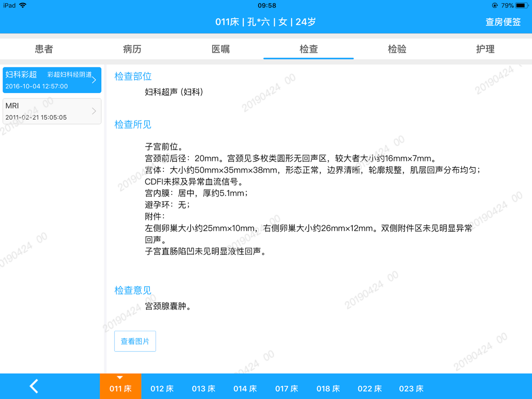Expand the 妇科彩超 record chevron
532x399 pixels.
94,80
